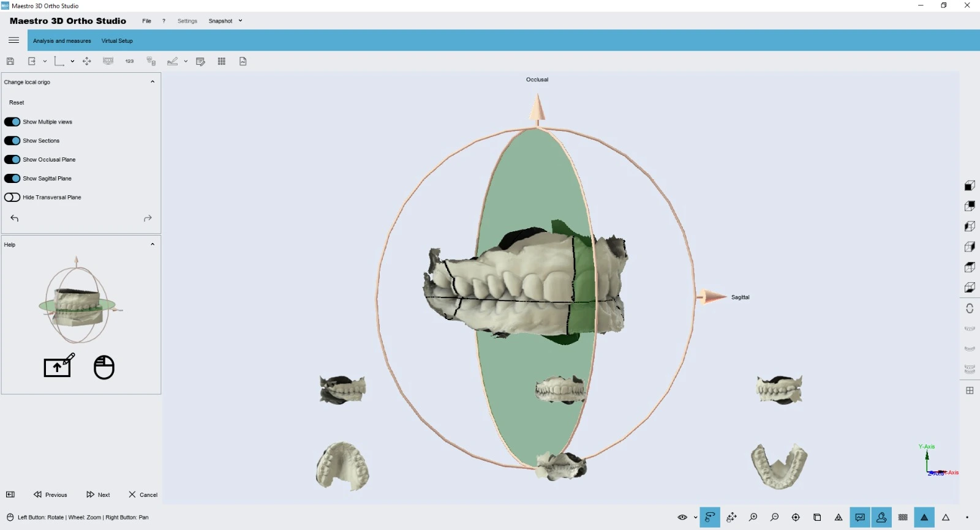
Task: Collapse the Change local origo panel
Action: coord(153,82)
